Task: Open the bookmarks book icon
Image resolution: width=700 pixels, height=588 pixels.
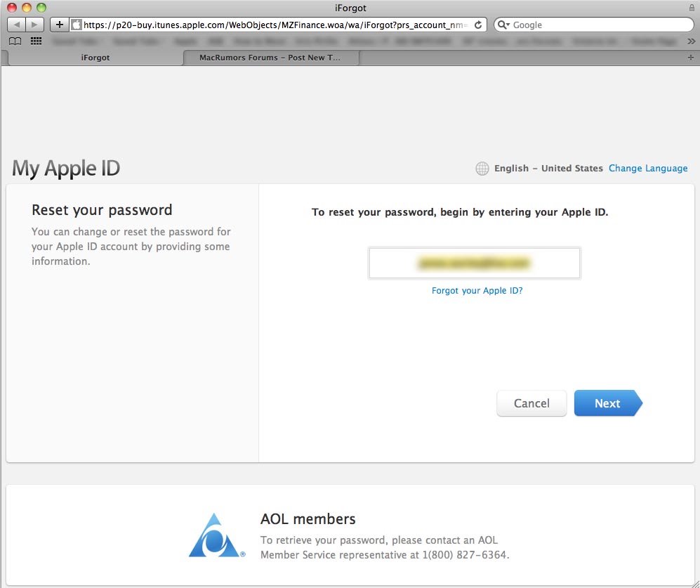Action: [15, 41]
